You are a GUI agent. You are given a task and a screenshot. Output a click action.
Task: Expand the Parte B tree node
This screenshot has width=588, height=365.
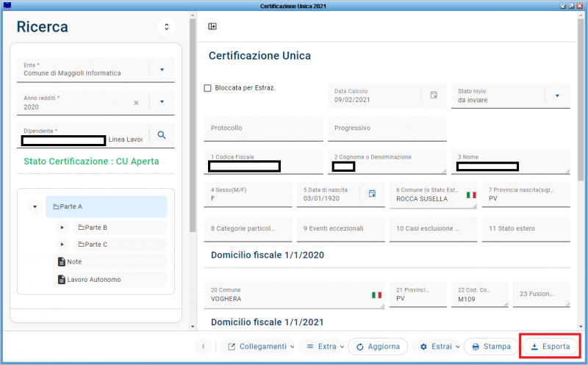62,228
